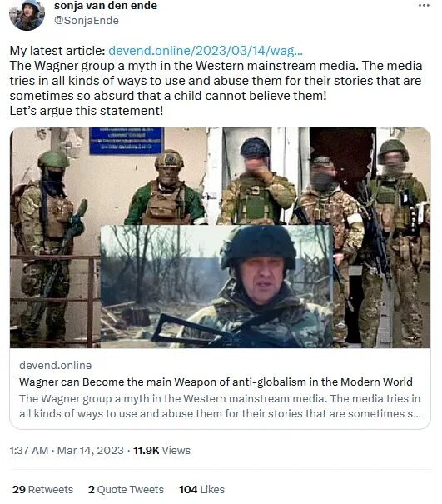Click the link card description text
Image resolution: width=442 pixels, height=504 pixels.
click(220, 406)
